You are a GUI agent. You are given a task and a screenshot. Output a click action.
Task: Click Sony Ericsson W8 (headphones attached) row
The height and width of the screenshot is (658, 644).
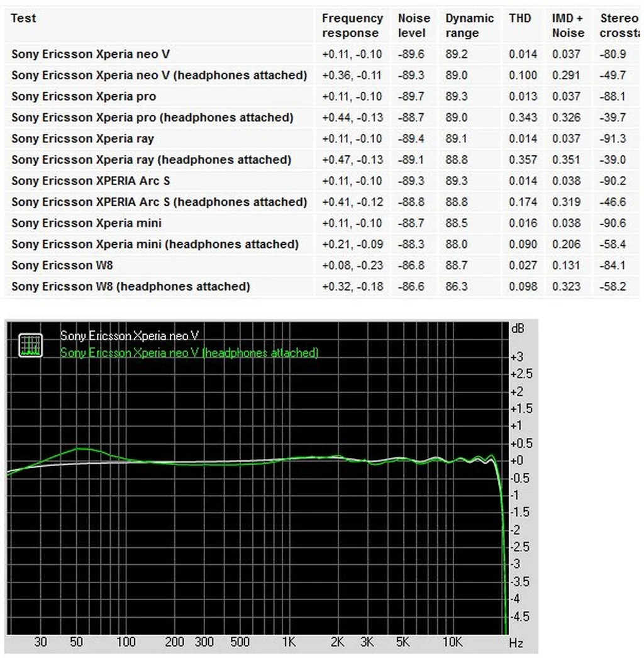point(130,286)
